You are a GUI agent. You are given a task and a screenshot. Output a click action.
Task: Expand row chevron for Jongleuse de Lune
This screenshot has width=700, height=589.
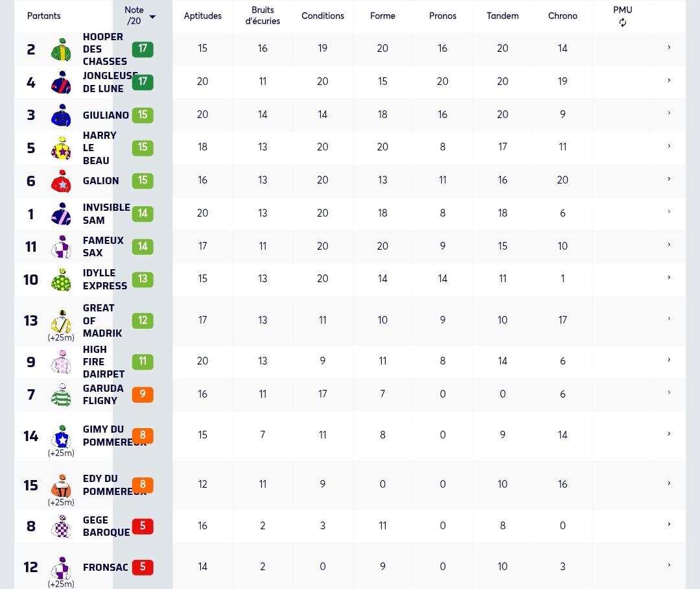click(x=669, y=80)
